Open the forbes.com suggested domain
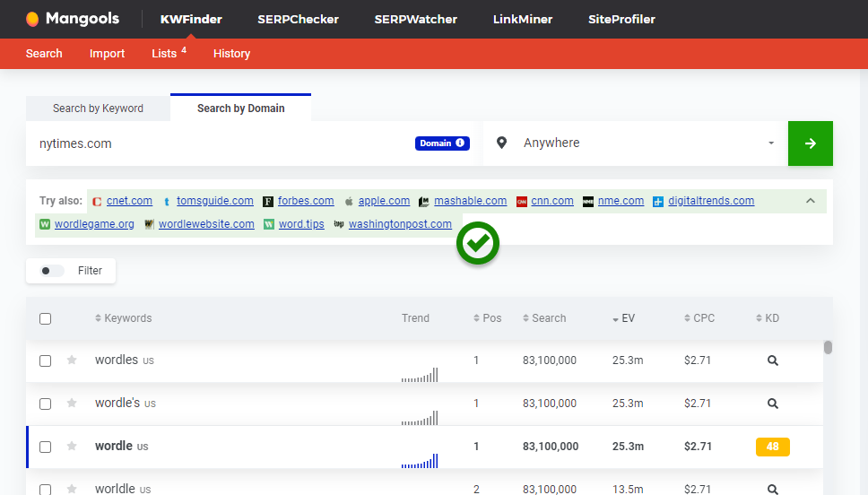868x495 pixels. coord(306,201)
